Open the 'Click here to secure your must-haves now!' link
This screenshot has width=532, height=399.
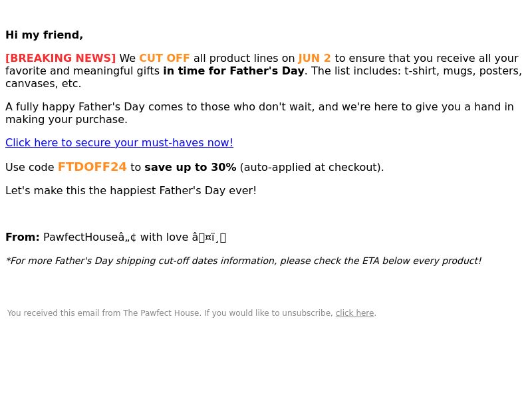(x=119, y=143)
